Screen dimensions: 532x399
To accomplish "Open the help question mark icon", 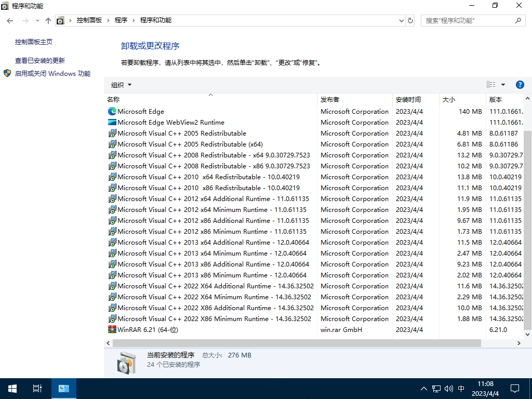I will pyautogui.click(x=520, y=85).
